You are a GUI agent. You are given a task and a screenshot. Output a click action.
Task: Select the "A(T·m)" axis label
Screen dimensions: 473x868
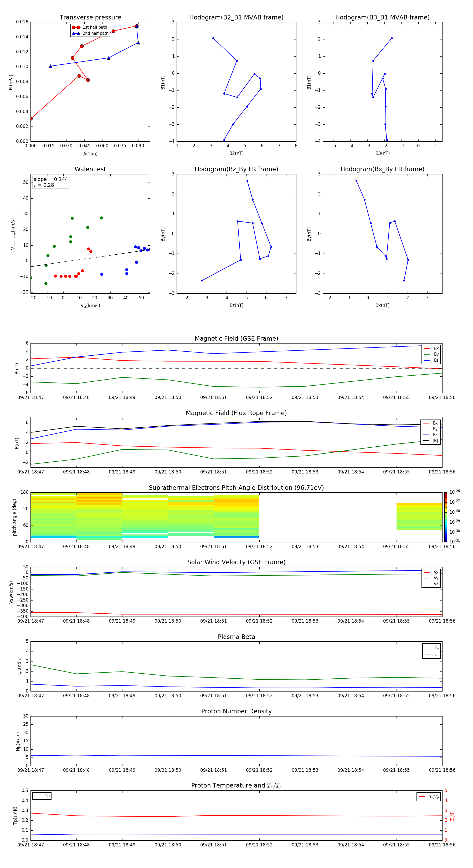(90, 154)
